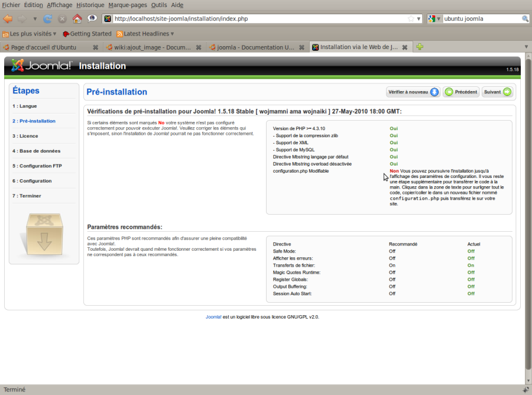
Task: Open a new tab with plus icon
Action: (x=420, y=47)
